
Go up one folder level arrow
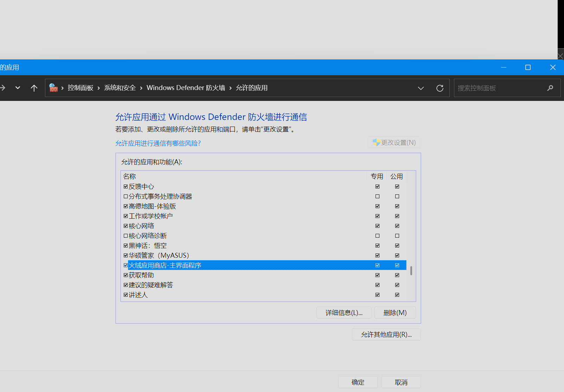[34, 88]
